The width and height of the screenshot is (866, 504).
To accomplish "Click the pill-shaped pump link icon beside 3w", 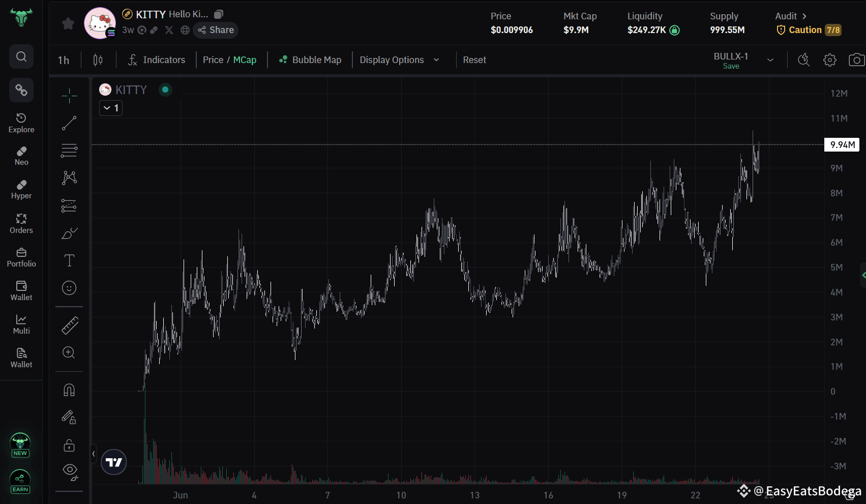I will coord(154,30).
